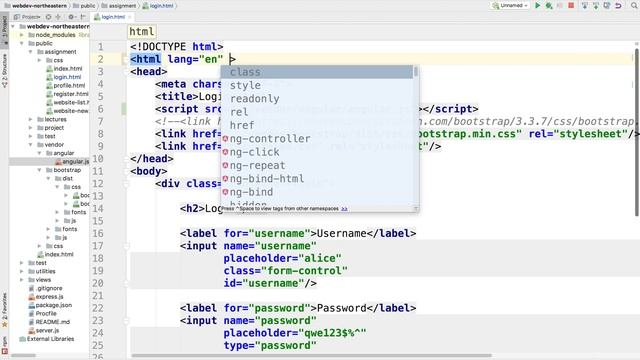Select ng-bind-html attribute suggestion
The width and height of the screenshot is (640, 360).
[317, 179]
